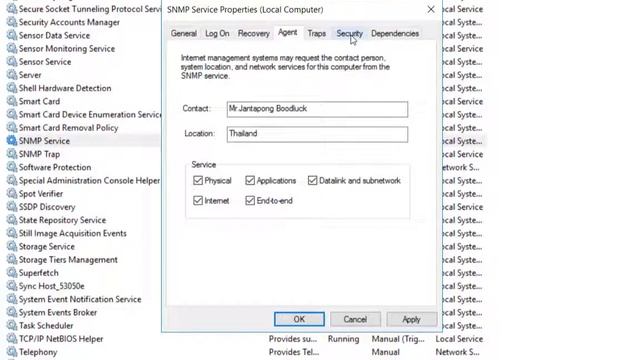Click Provides su... description of TCP/IP NetBIOS Helper
This screenshot has height=360, width=640.
pyautogui.click(x=293, y=339)
